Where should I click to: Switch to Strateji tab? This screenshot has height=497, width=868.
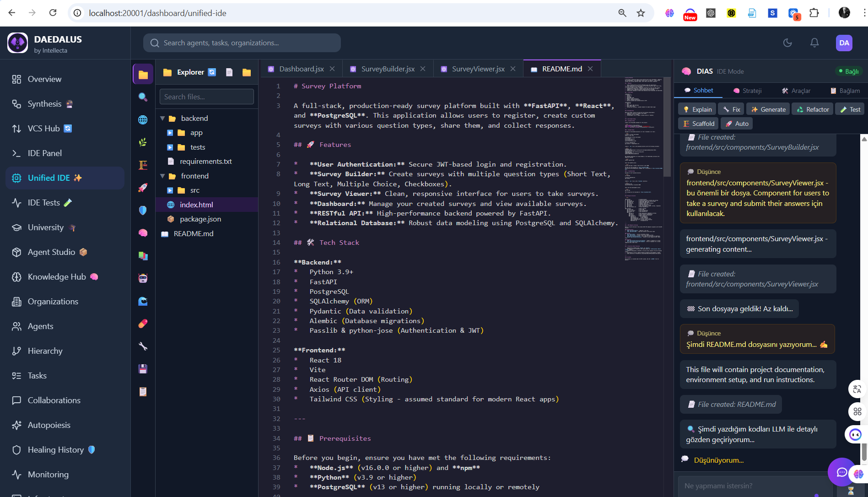tap(747, 91)
